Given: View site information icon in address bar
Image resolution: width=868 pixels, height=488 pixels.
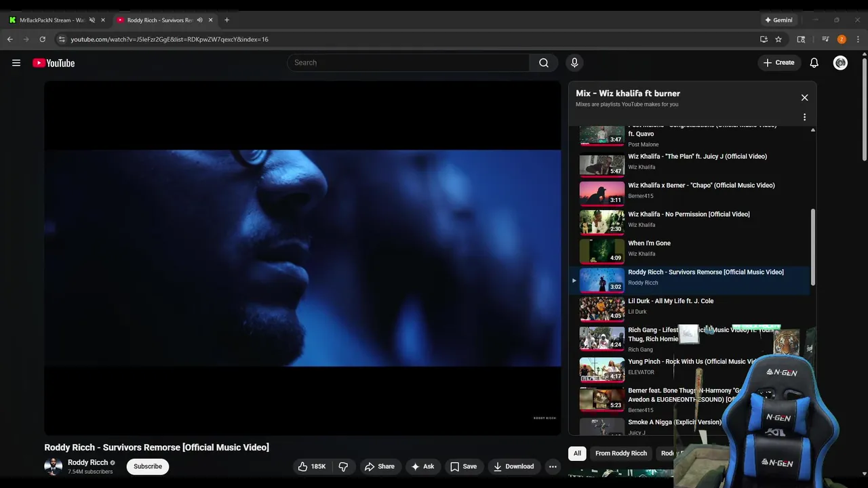Looking at the screenshot, I should click(x=62, y=39).
